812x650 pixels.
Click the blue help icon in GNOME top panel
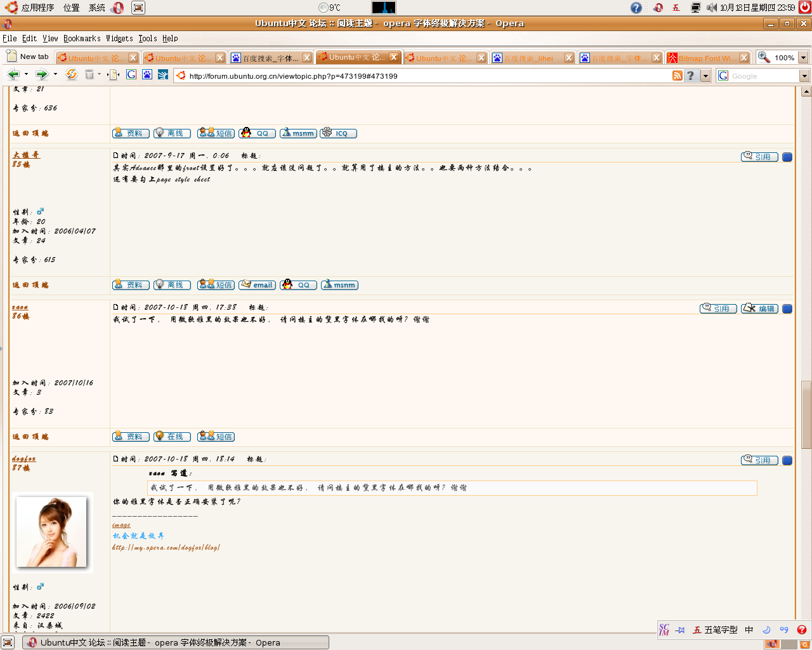[636, 8]
